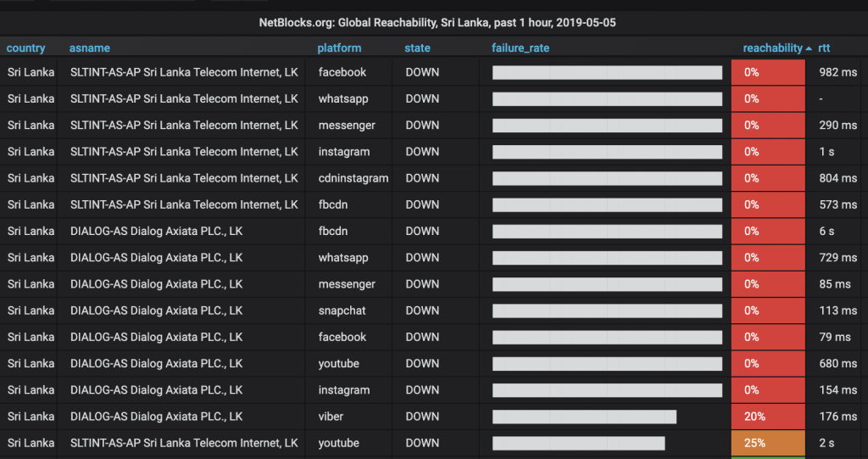
Task: Click rtt value '290 ms'
Action: 837,126
